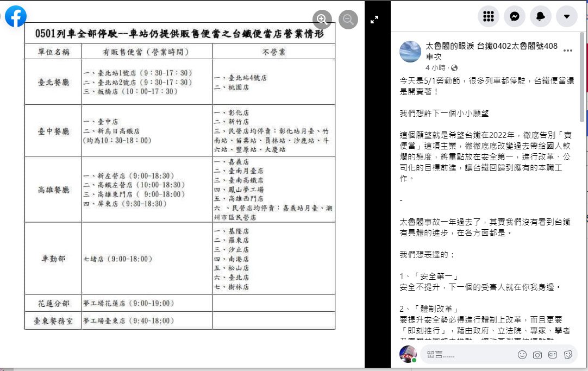The image size is (588, 371).
Task: Open the post timestamp 4 小時
Action: coord(435,68)
